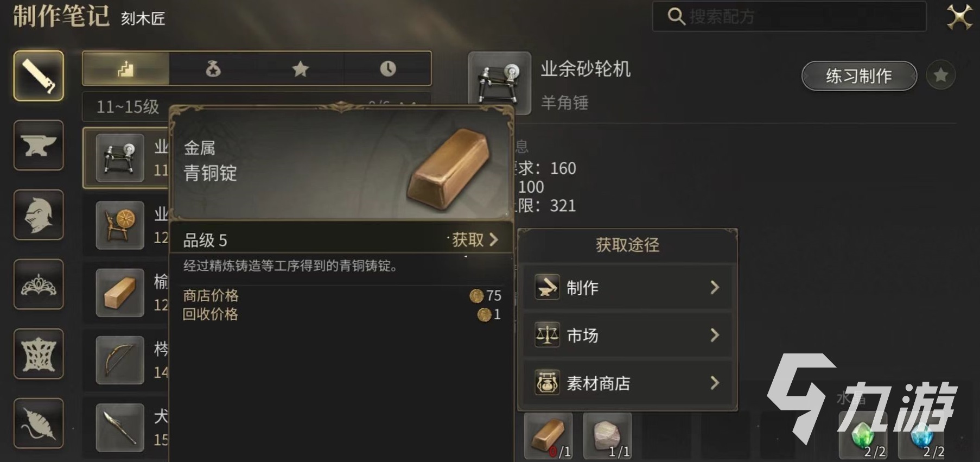The height and width of the screenshot is (462, 980).
Task: Click the 练习制作 practice craft button
Action: (859, 76)
